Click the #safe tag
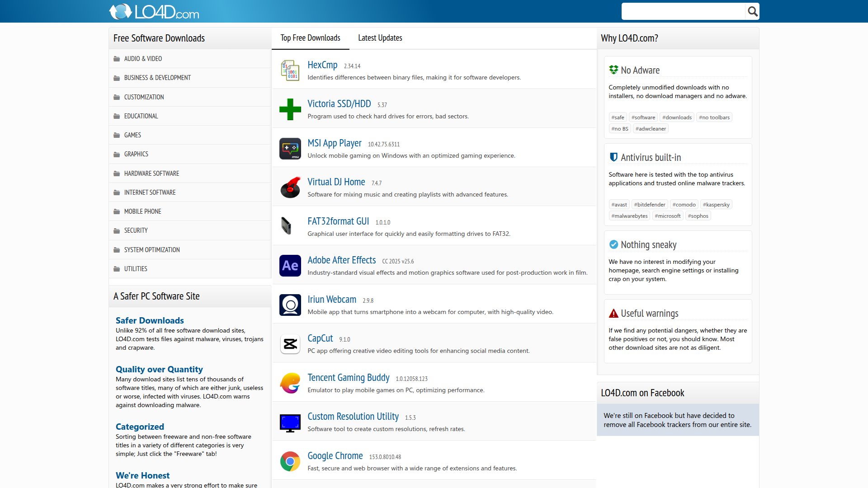 (x=618, y=117)
